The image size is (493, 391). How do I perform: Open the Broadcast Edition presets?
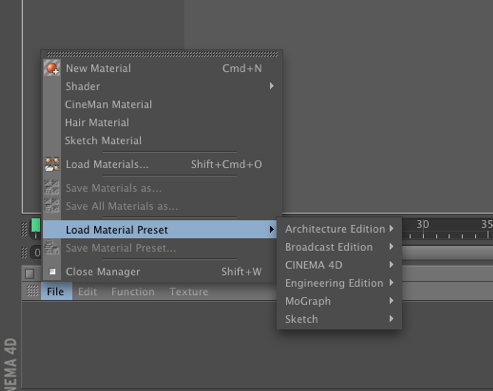pyautogui.click(x=339, y=247)
